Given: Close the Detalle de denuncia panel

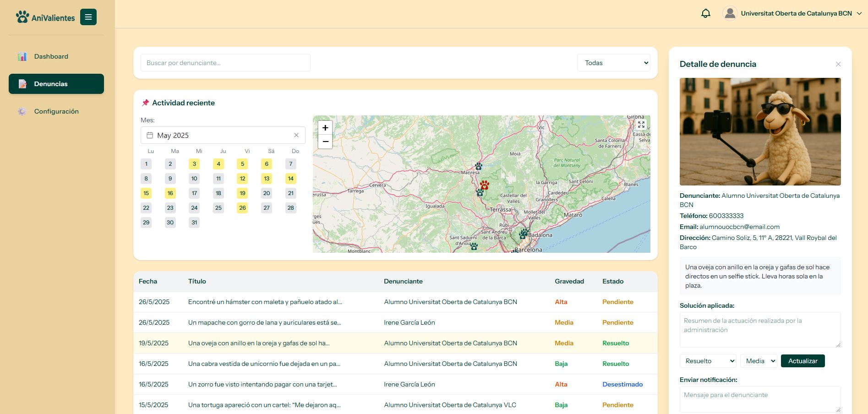Looking at the screenshot, I should click(x=838, y=64).
